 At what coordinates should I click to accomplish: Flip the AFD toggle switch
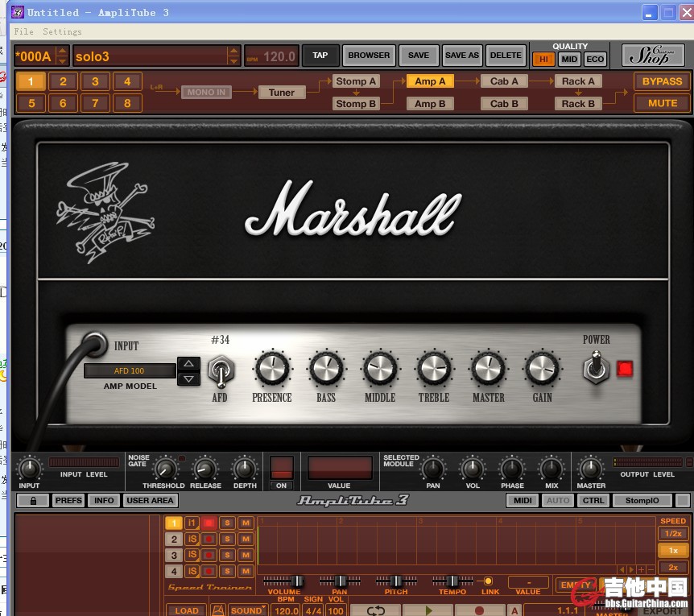(220, 371)
